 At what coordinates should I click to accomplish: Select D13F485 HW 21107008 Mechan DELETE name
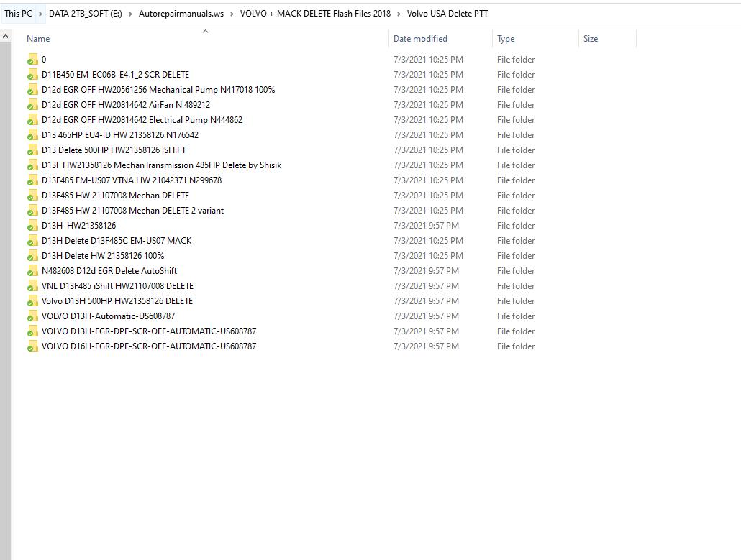(x=115, y=196)
